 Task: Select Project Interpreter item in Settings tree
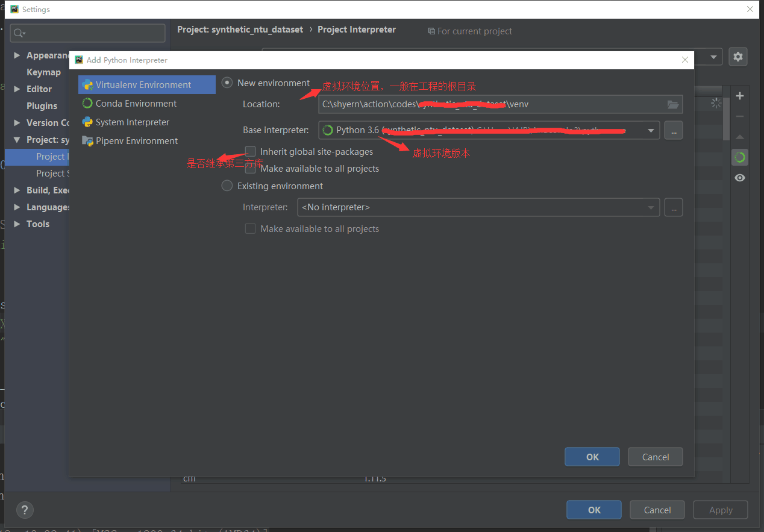pos(37,157)
